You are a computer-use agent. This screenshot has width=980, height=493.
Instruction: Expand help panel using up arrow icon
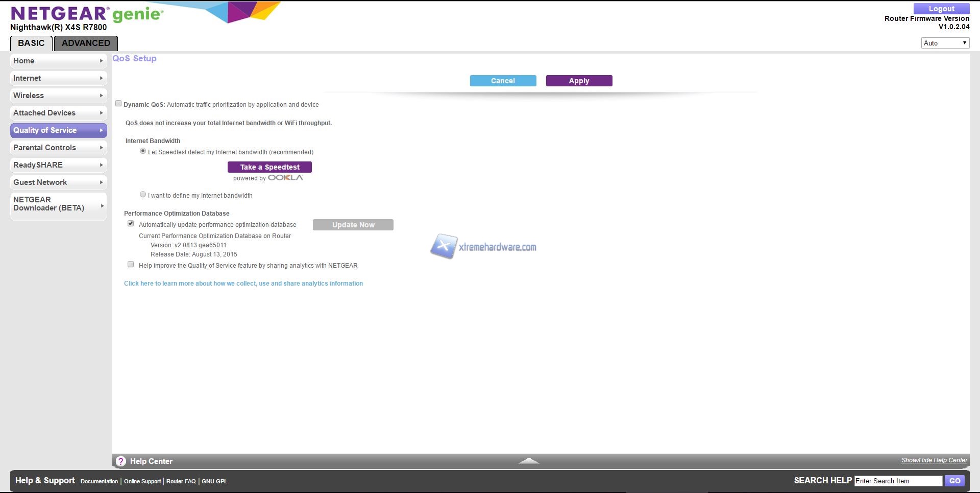(529, 461)
